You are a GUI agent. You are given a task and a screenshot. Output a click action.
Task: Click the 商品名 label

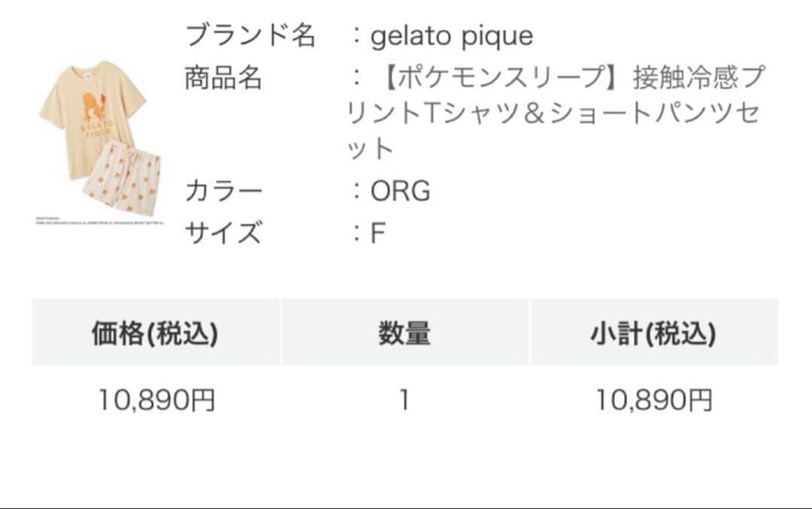point(223,77)
